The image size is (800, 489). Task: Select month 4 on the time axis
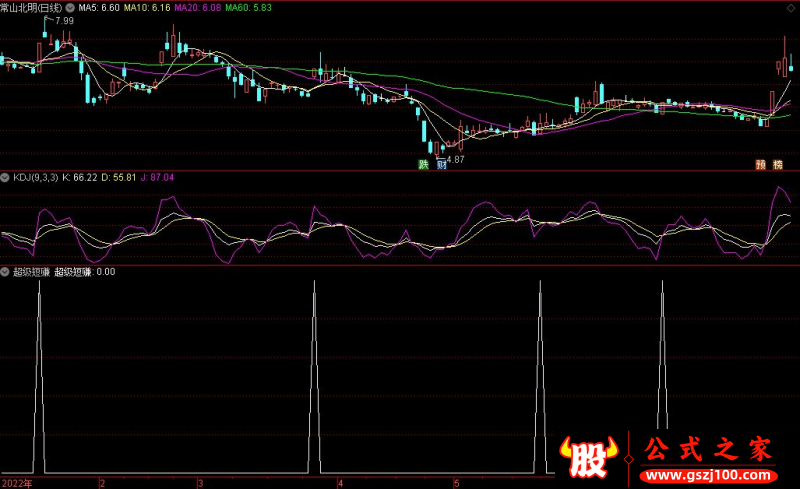[x=340, y=483]
